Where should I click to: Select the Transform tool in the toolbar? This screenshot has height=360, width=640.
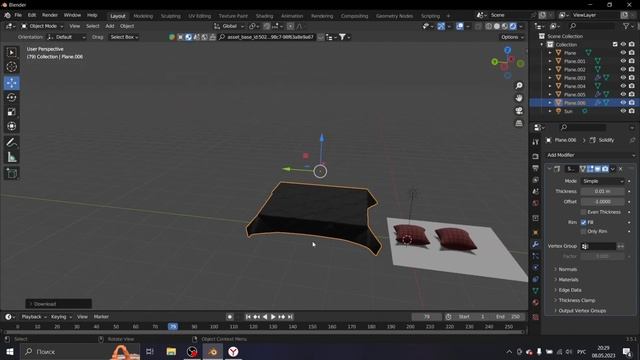click(11, 126)
